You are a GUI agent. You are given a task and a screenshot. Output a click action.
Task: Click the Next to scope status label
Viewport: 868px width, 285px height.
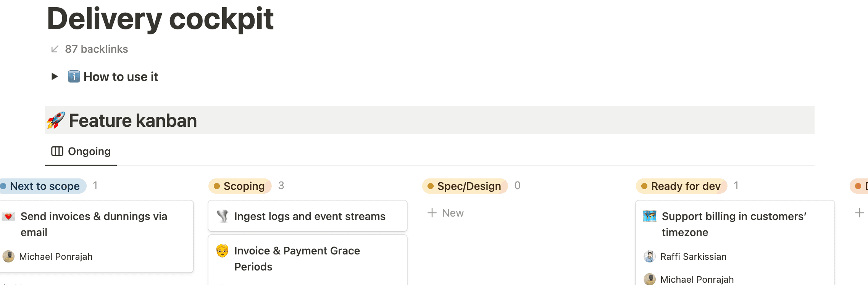coord(44,186)
